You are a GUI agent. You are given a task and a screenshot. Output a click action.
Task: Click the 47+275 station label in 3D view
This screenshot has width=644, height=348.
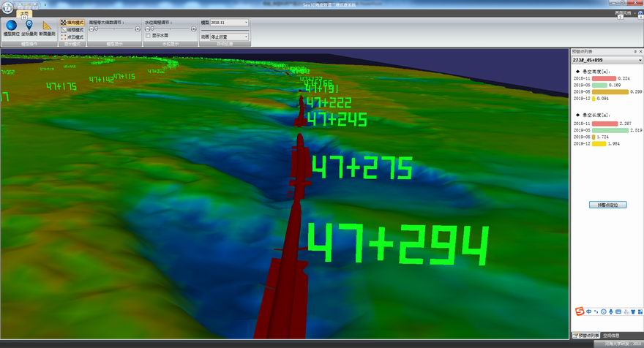(x=362, y=167)
